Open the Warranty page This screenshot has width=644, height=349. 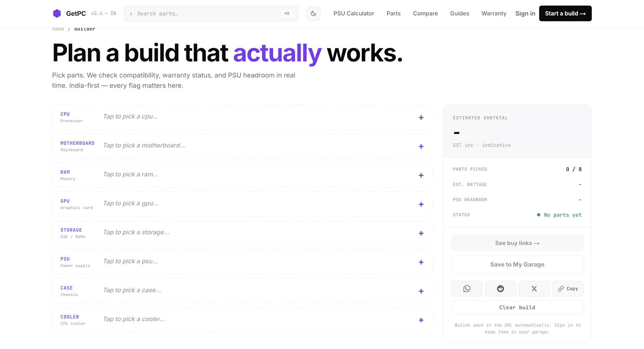(x=494, y=13)
